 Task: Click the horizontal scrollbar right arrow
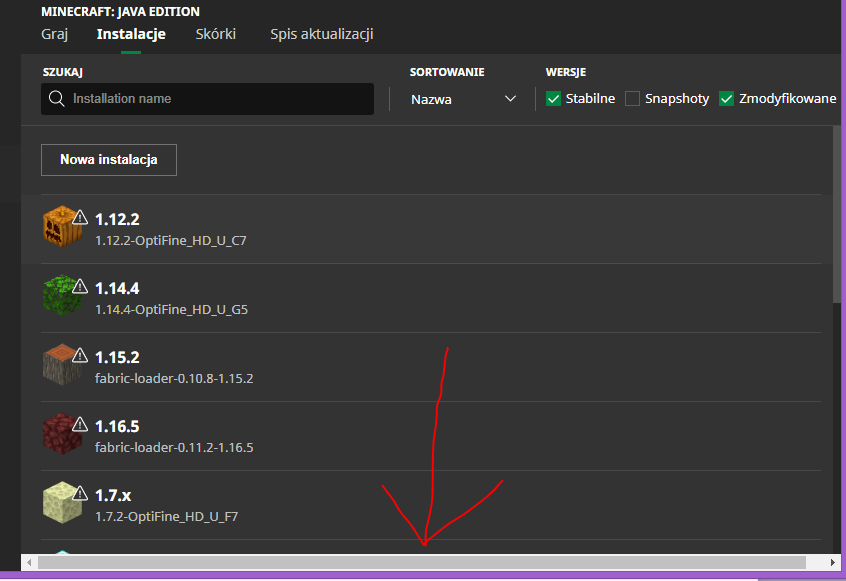(833, 563)
